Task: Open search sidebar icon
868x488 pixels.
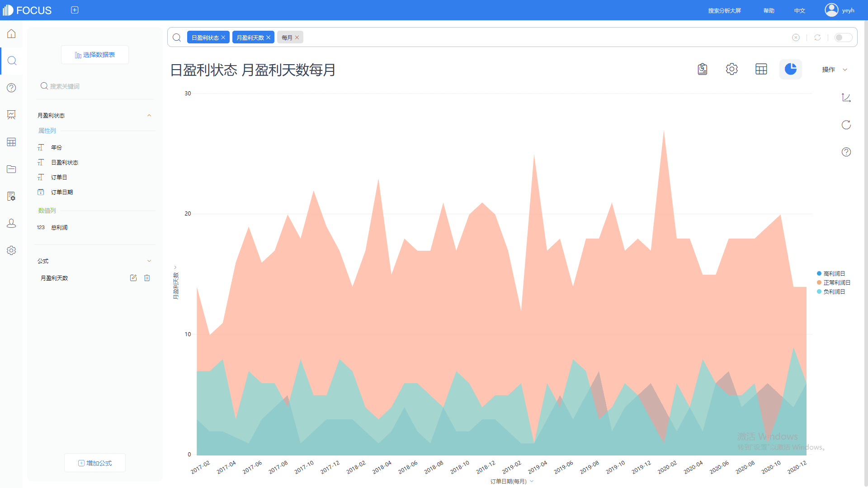Action: click(x=12, y=61)
